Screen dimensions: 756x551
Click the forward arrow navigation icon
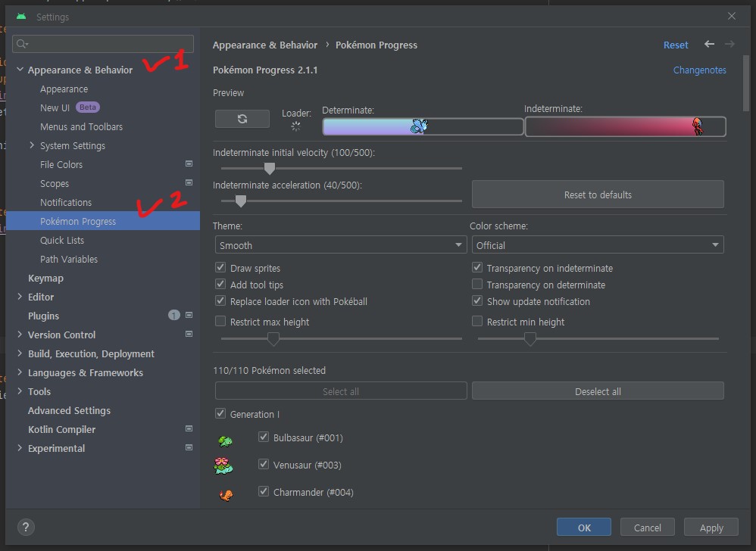(x=729, y=45)
